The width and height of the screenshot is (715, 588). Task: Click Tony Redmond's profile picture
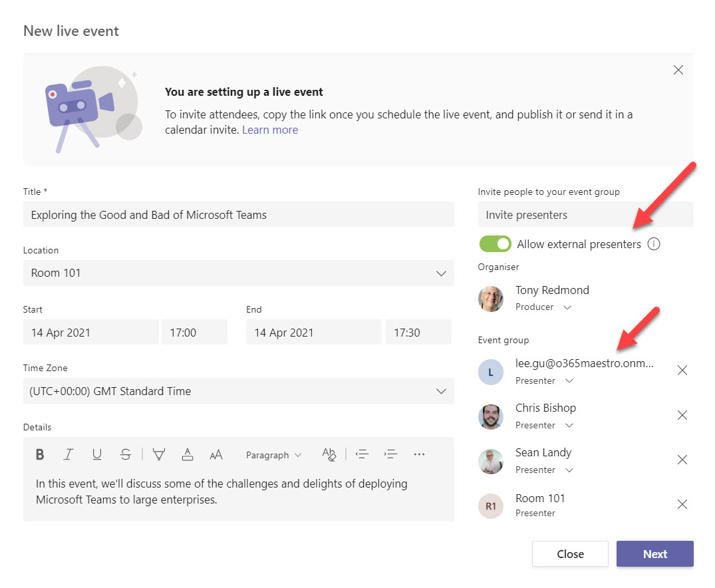click(491, 299)
